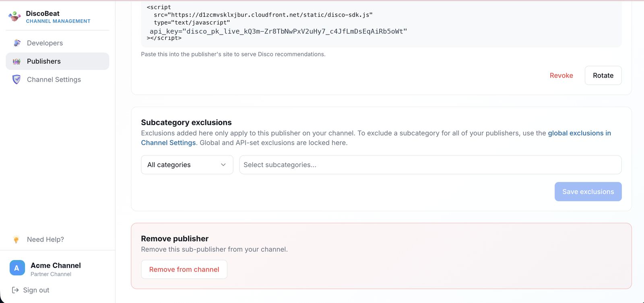This screenshot has height=303, width=644.
Task: Sign out of the account
Action: click(31, 290)
